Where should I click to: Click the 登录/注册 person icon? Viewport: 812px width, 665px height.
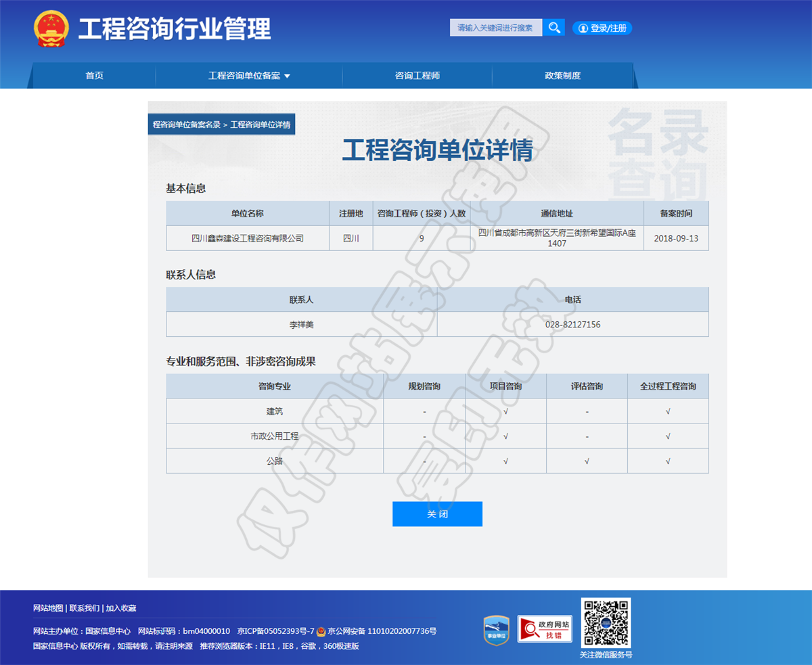pyautogui.click(x=583, y=28)
